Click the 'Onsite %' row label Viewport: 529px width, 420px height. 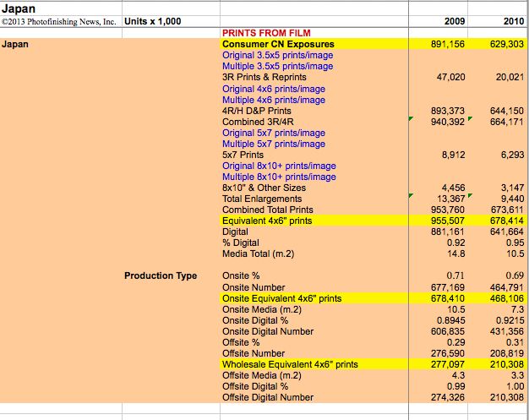[x=241, y=275]
